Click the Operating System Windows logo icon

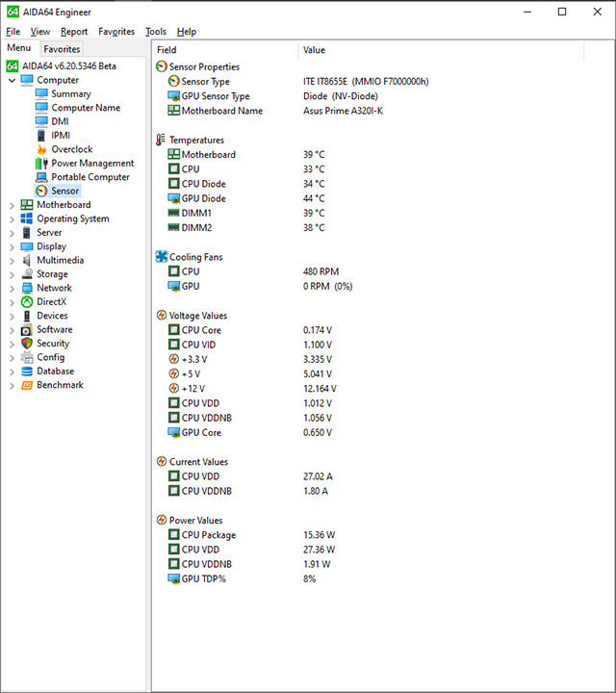[x=27, y=218]
